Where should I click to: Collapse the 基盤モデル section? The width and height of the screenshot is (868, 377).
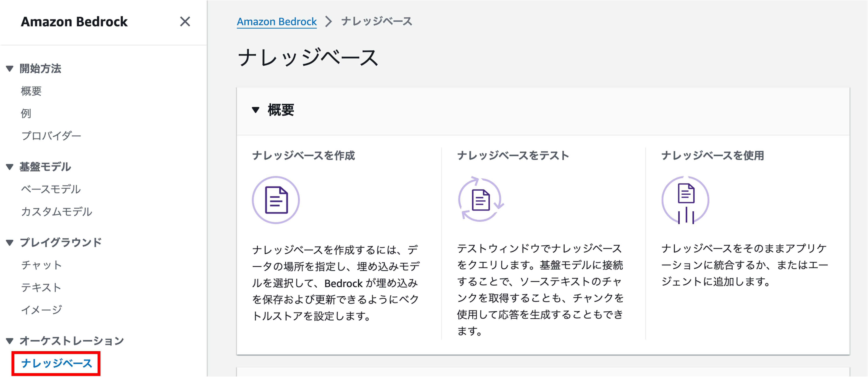pos(10,167)
